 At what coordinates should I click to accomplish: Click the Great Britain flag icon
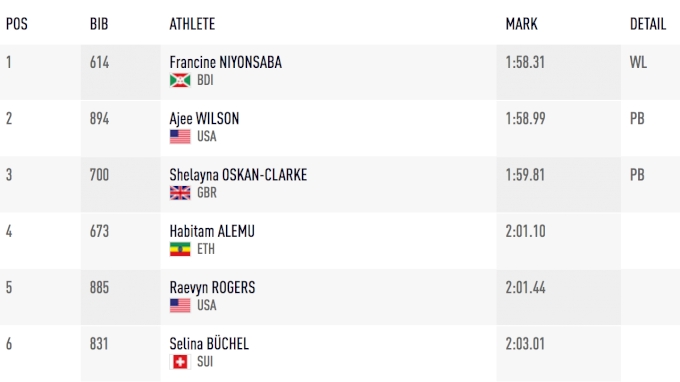pos(180,193)
